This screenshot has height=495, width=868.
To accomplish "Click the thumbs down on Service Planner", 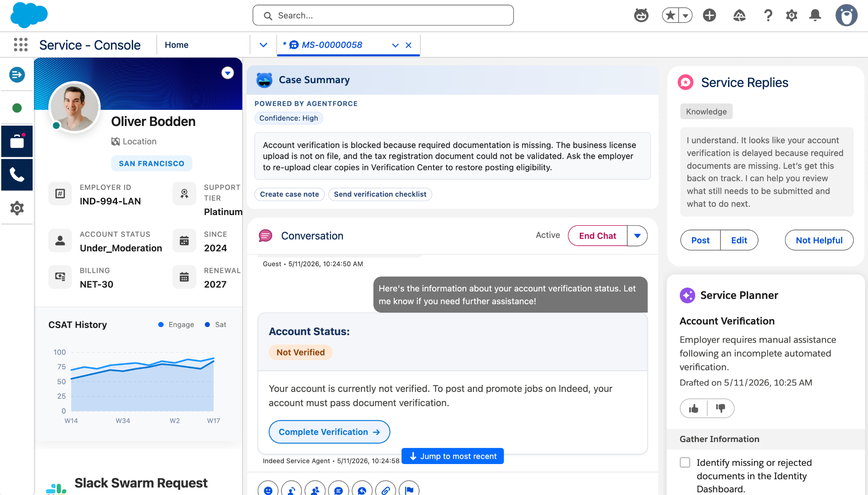I will point(721,408).
